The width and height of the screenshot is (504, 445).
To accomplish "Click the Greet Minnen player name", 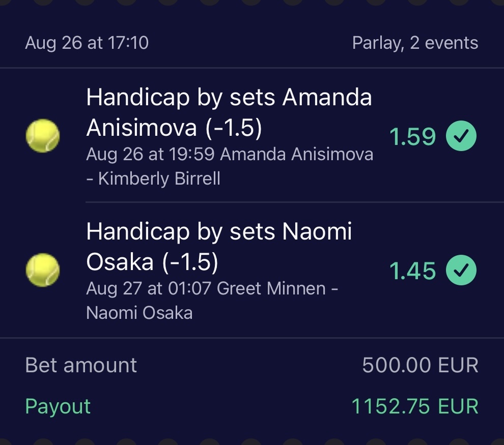I will (x=271, y=288).
